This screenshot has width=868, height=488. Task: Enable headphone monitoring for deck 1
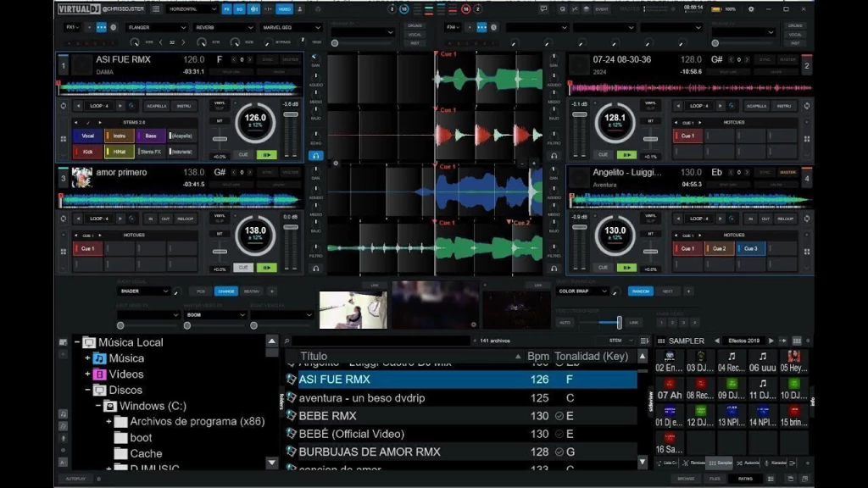pos(316,156)
